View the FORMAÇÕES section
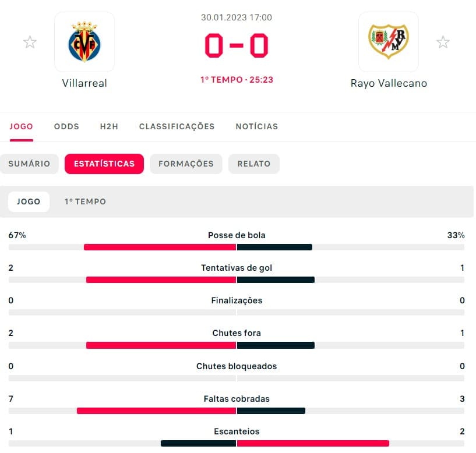 (x=186, y=164)
